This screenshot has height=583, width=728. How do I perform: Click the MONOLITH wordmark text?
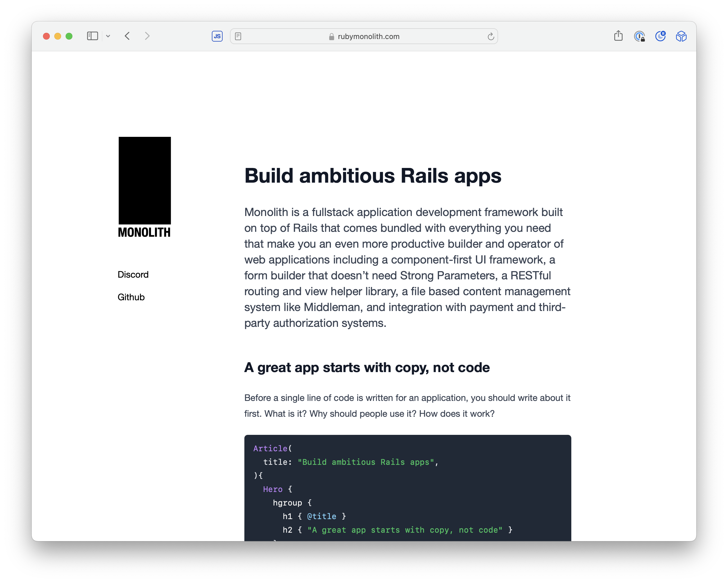(144, 232)
